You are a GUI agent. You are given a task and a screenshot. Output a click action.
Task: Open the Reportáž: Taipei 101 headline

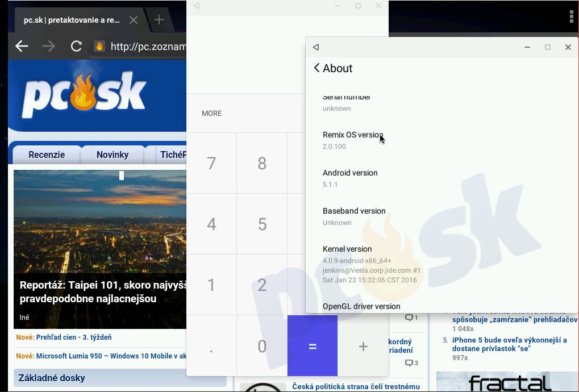(103, 291)
